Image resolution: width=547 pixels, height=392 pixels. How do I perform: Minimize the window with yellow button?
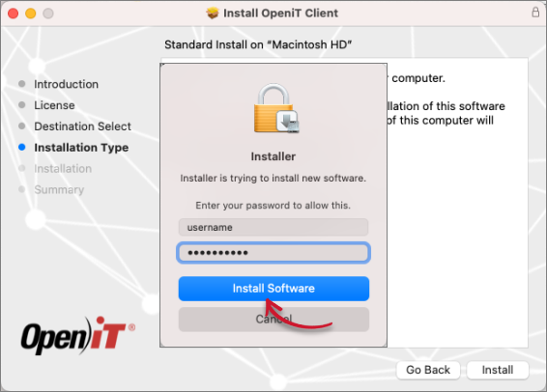pyautogui.click(x=31, y=14)
